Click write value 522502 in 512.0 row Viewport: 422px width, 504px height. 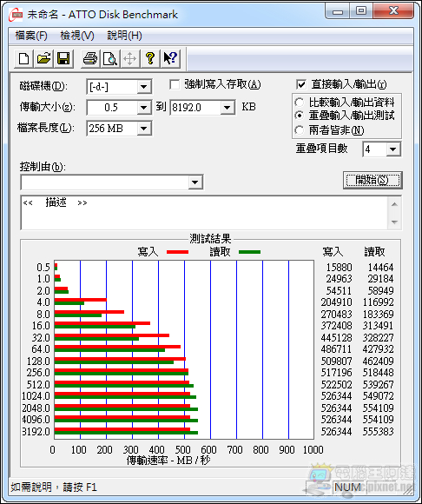point(337,384)
